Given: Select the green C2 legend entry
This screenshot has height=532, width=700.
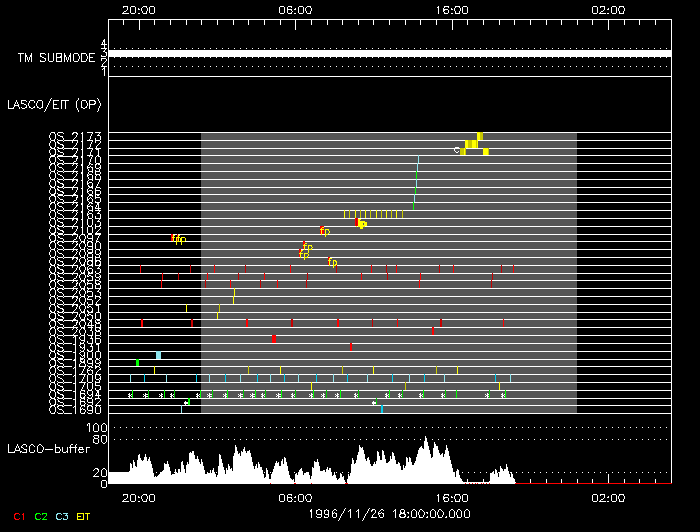Looking at the screenshot, I should click(x=40, y=516).
